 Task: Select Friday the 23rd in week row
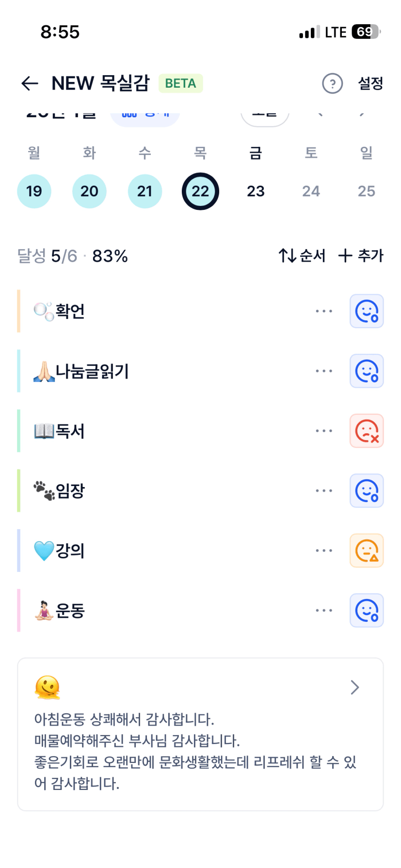256,191
